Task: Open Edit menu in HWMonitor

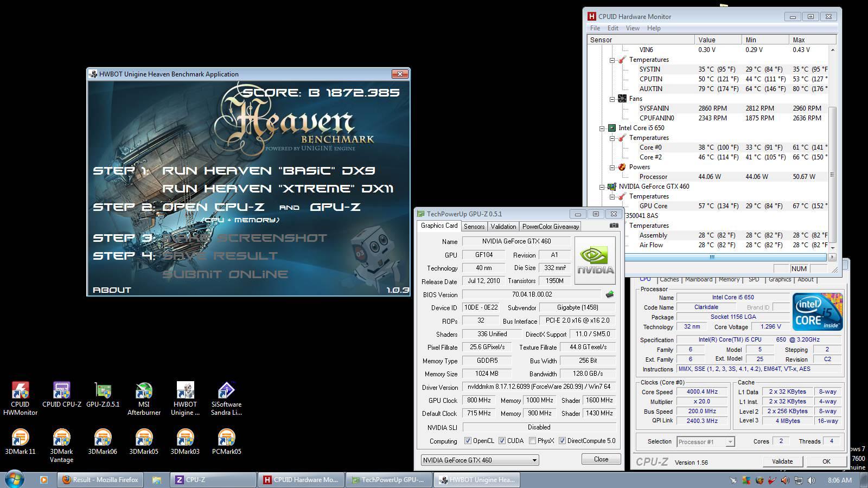Action: pos(613,28)
